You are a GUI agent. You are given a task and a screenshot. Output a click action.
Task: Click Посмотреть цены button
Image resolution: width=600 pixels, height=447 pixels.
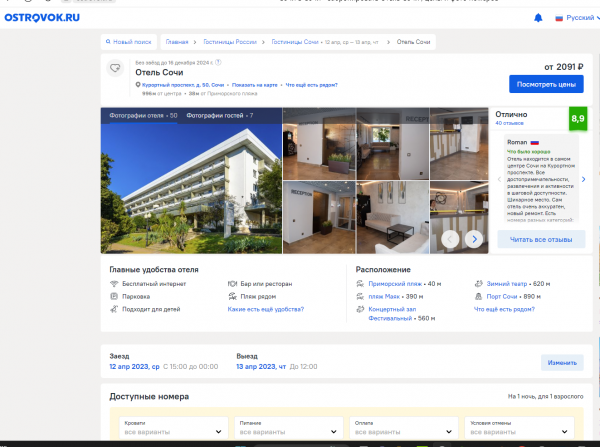click(x=546, y=84)
